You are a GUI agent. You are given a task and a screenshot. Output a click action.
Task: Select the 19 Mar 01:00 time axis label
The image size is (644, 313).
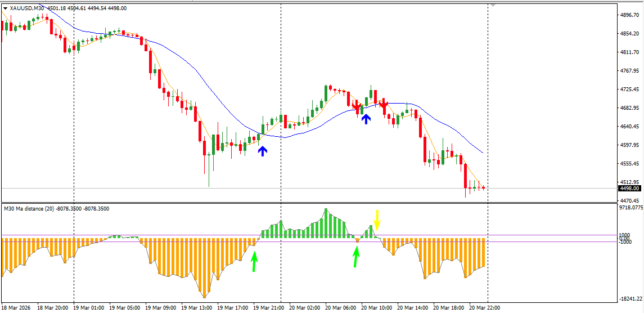[87, 308]
